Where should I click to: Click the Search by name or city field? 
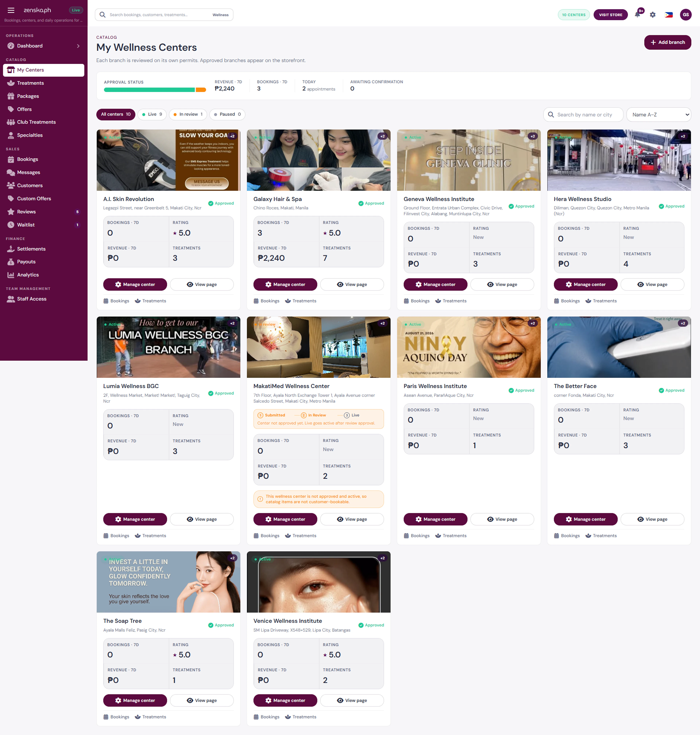click(x=583, y=114)
